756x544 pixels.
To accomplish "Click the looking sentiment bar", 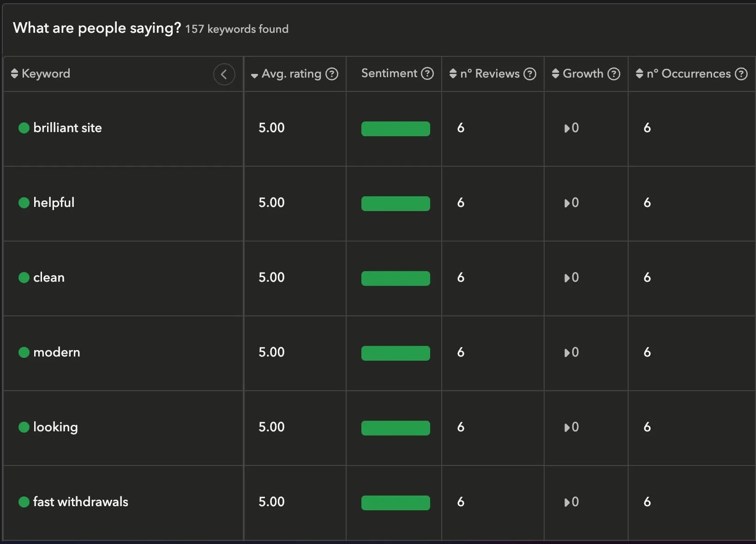I will [x=396, y=428].
